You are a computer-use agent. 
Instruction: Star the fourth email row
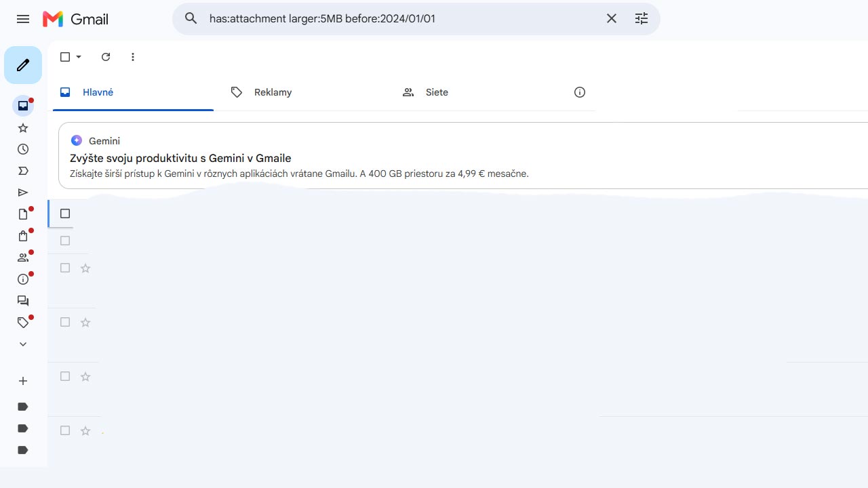[85, 322]
